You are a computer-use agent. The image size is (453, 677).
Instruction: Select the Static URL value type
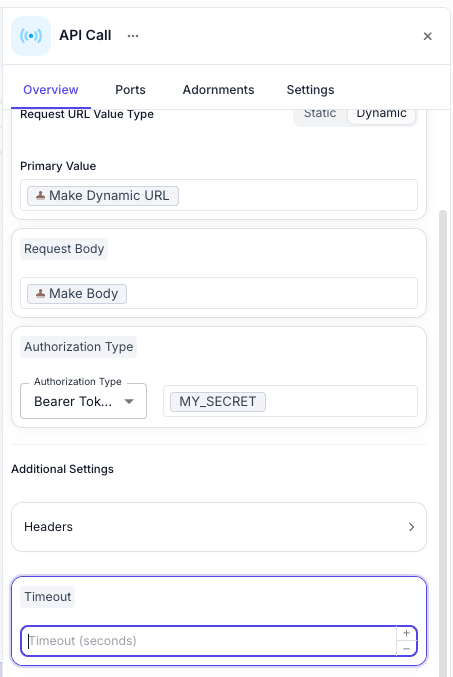[x=320, y=115]
